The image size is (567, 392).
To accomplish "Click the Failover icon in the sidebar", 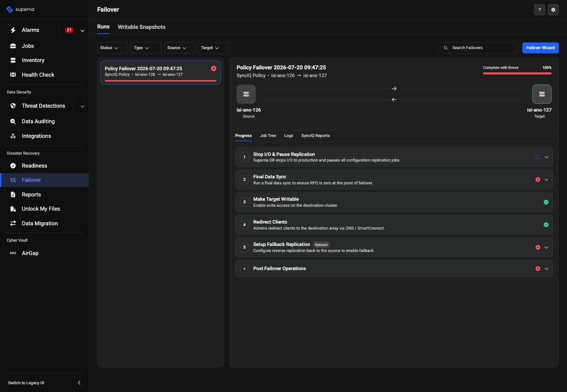I will coord(13,180).
